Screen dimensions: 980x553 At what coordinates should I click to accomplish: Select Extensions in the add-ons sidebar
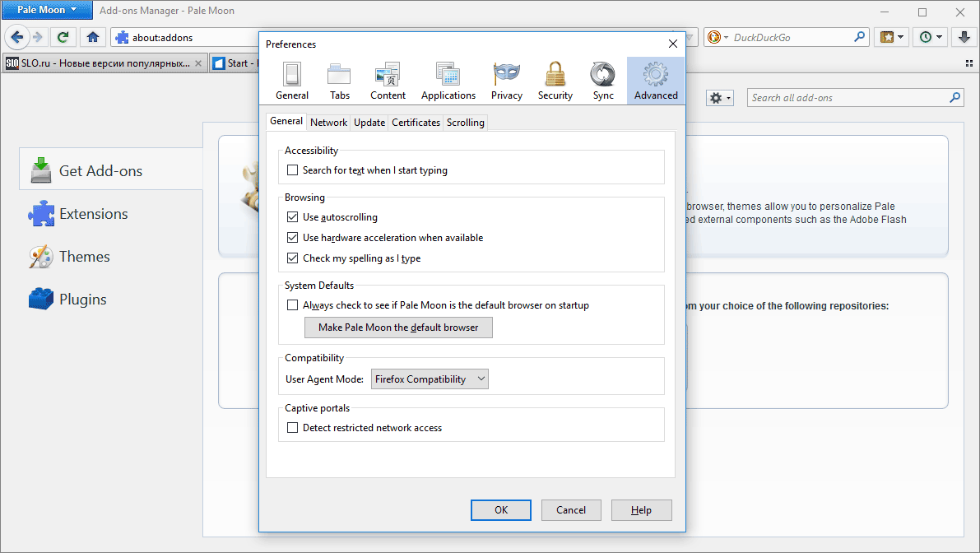[93, 214]
